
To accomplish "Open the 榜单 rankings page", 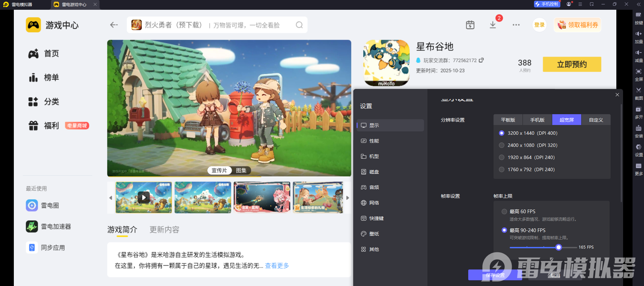I will click(x=44, y=77).
